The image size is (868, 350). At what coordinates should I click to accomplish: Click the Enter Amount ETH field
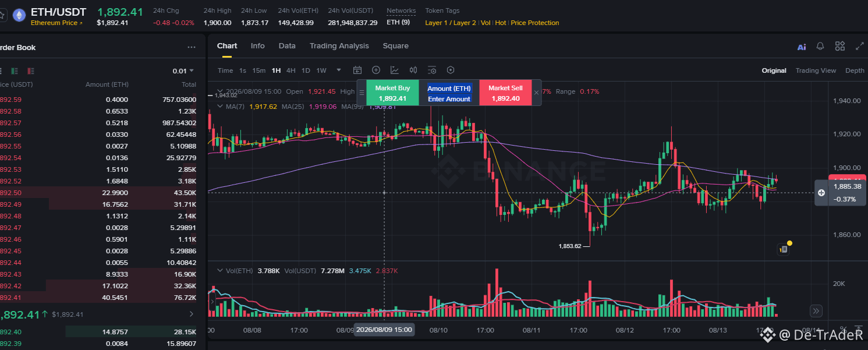(449, 99)
